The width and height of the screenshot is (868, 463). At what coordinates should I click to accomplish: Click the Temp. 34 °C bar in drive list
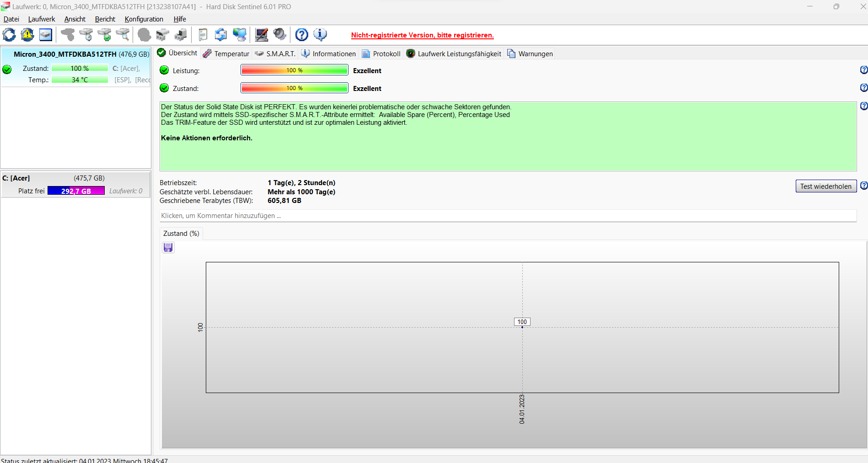click(x=80, y=80)
